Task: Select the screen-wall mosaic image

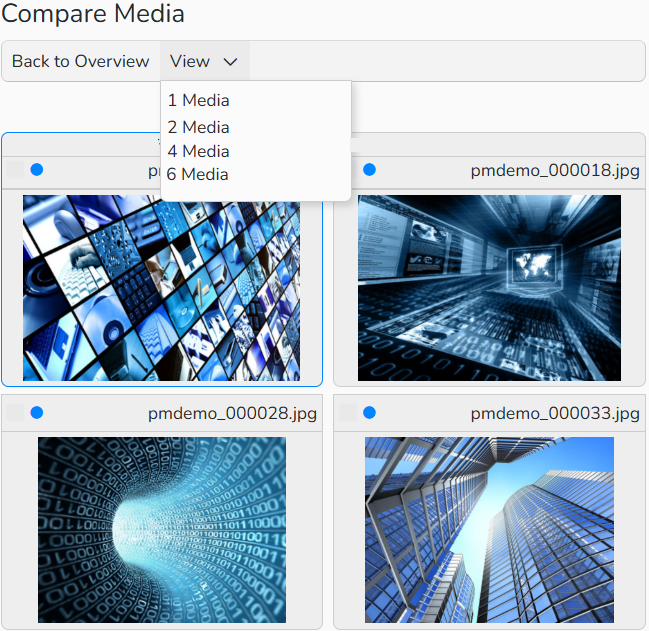Action: pyautogui.click(x=161, y=288)
